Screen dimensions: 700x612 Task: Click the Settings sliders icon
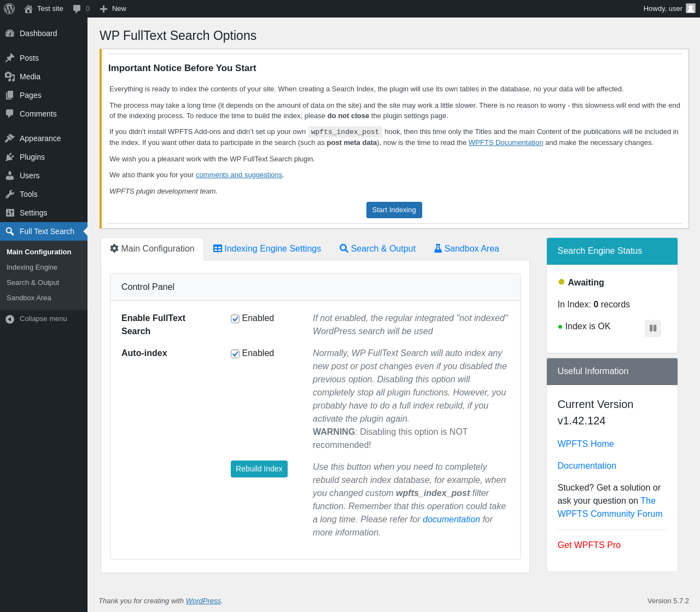(x=10, y=213)
